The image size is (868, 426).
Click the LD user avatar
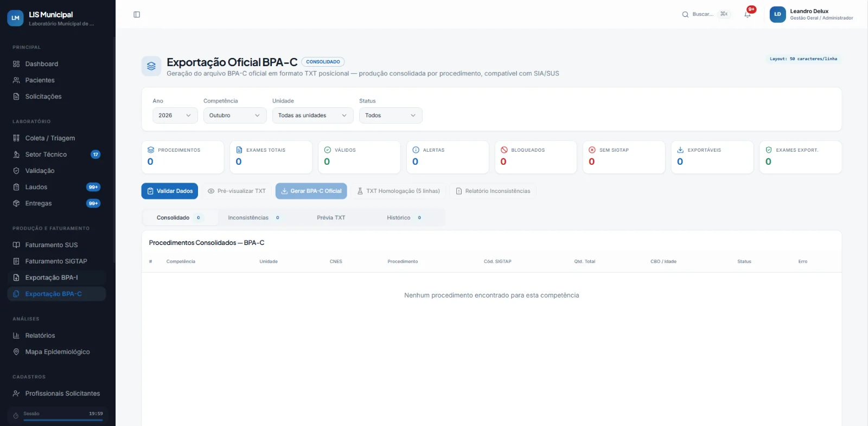[777, 14]
